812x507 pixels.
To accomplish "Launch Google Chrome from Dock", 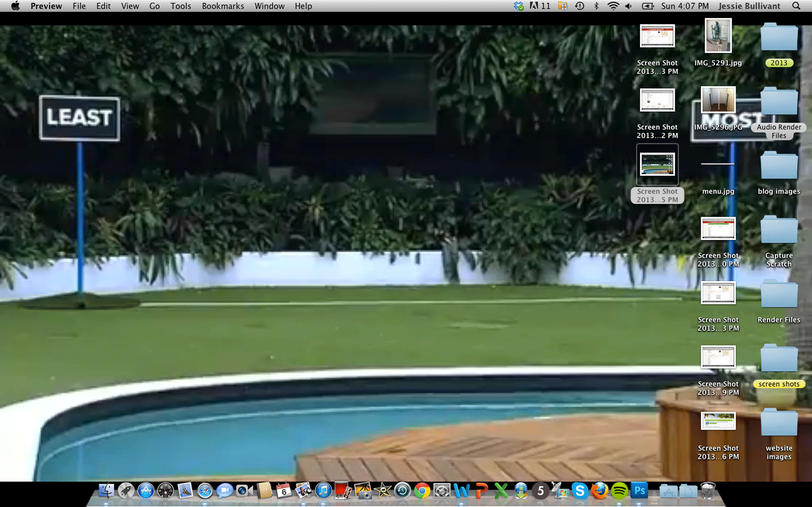I will click(422, 491).
